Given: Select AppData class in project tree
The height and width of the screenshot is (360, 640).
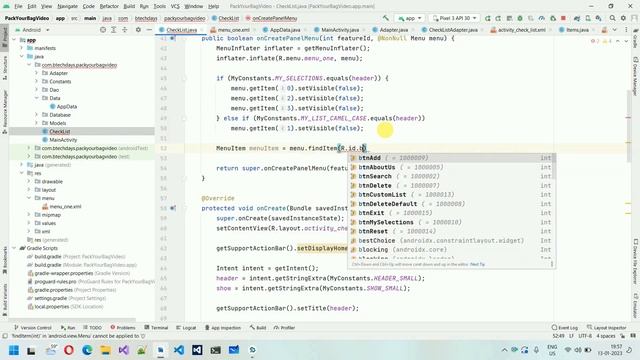Looking at the screenshot, I should (63, 107).
